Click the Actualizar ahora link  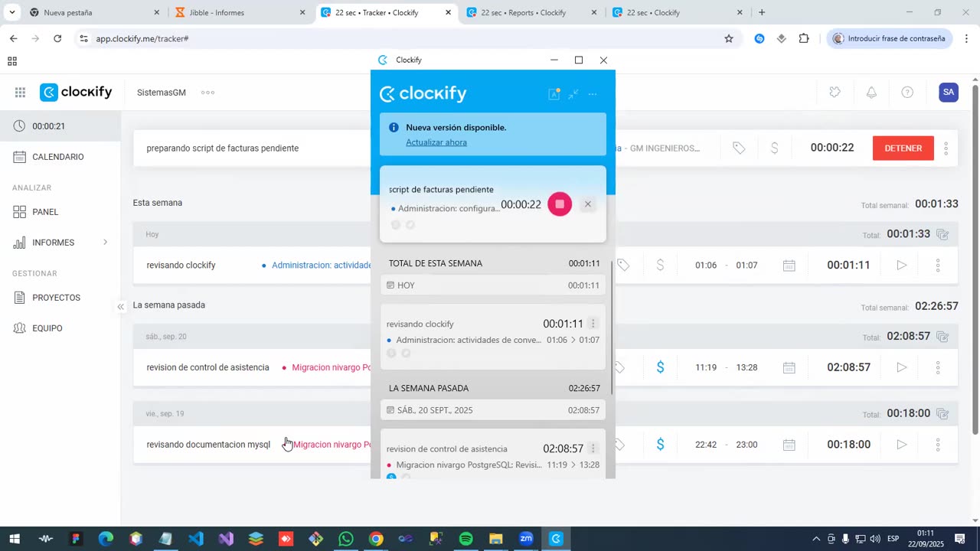coord(436,142)
